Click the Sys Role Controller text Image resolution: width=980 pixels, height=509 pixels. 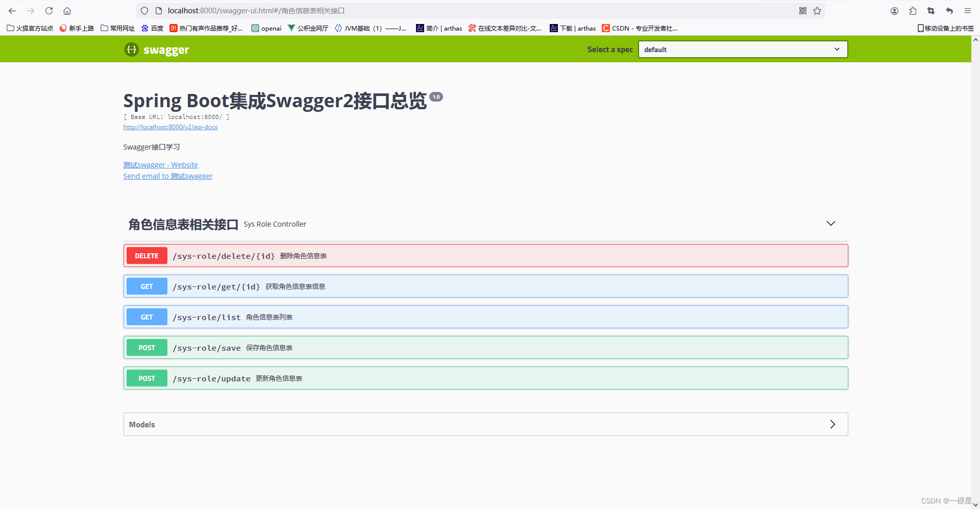(x=275, y=224)
